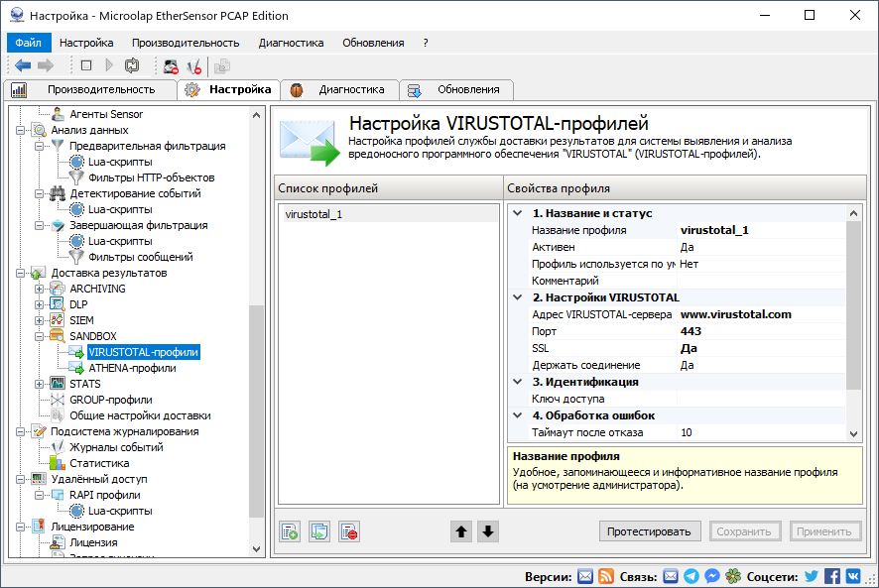Collapse the '1. Название и статус' section
Image resolution: width=879 pixels, height=588 pixels.
[x=515, y=213]
